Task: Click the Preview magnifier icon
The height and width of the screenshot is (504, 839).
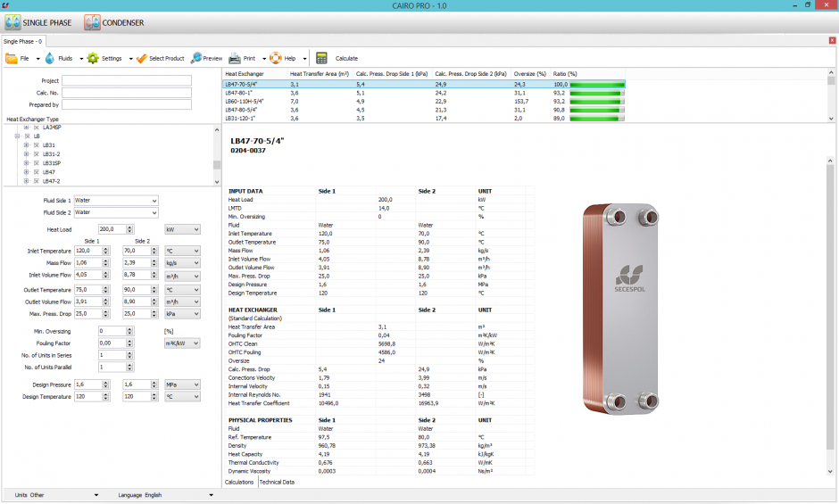Action: click(195, 58)
